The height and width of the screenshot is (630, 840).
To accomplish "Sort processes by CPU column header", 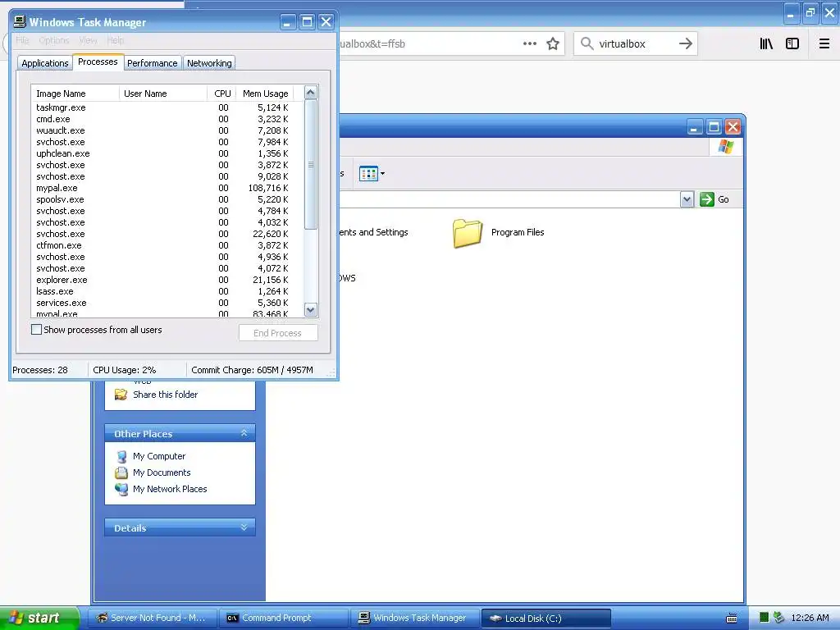I will (x=221, y=94).
